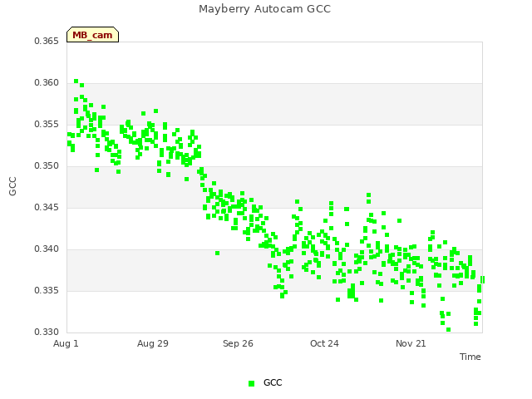The height and width of the screenshot is (399, 532).
Task: Click the 0.340 y-axis value
Action: 47,249
